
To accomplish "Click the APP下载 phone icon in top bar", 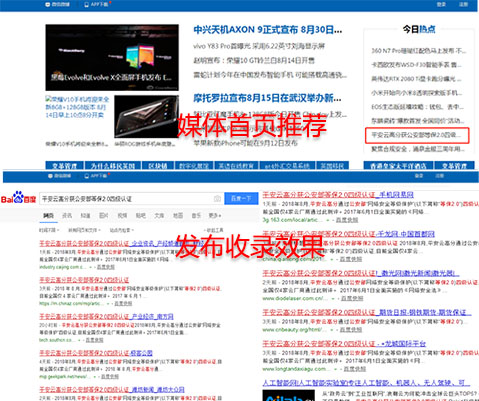I will coord(87,4).
